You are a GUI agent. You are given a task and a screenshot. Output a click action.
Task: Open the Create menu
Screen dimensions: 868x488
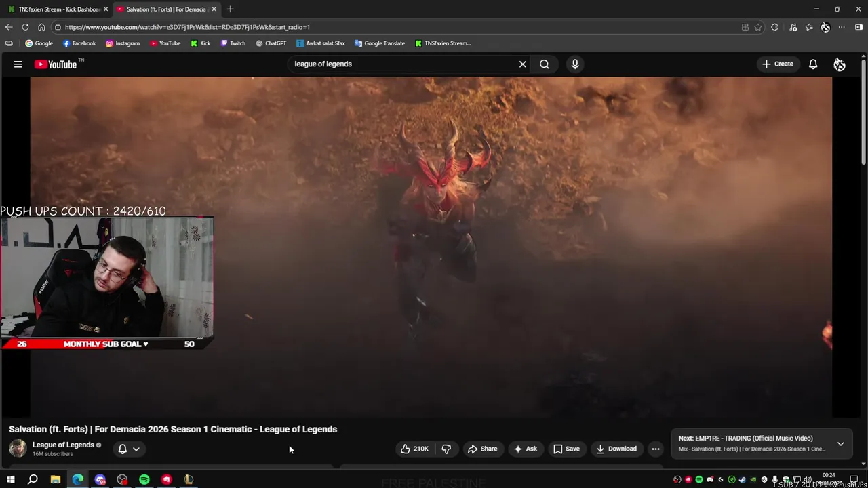click(777, 64)
